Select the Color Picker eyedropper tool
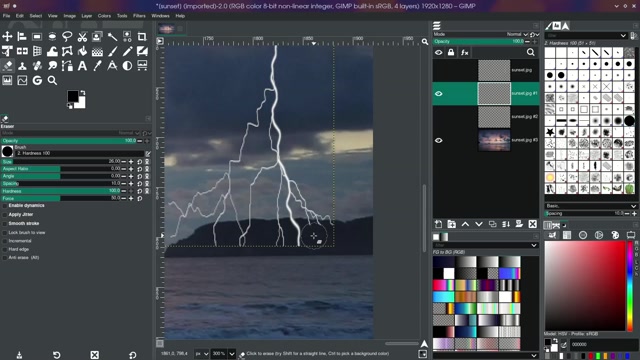This screenshot has height=360, width=640. click(x=97, y=66)
